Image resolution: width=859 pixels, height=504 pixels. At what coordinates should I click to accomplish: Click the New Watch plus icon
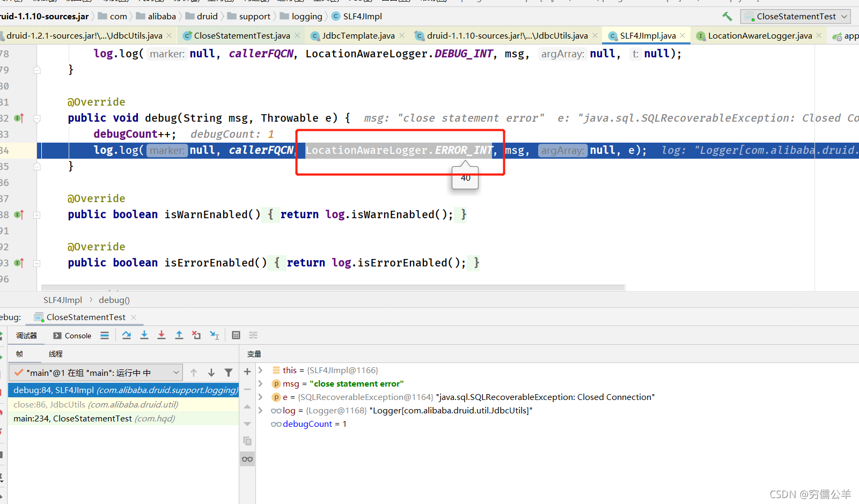click(247, 372)
